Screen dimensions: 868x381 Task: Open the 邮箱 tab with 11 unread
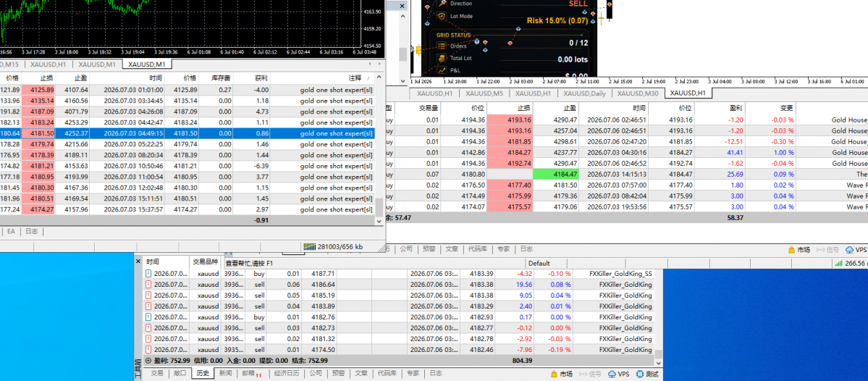pyautogui.click(x=252, y=374)
